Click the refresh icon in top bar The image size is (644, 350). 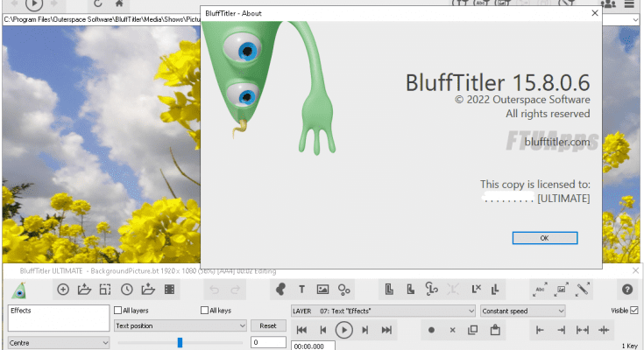click(98, 3)
